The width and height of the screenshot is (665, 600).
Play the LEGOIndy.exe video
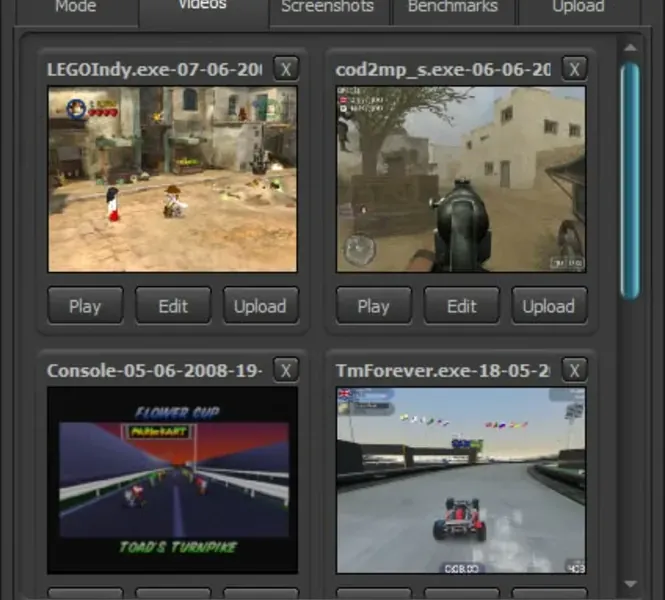pyautogui.click(x=85, y=306)
